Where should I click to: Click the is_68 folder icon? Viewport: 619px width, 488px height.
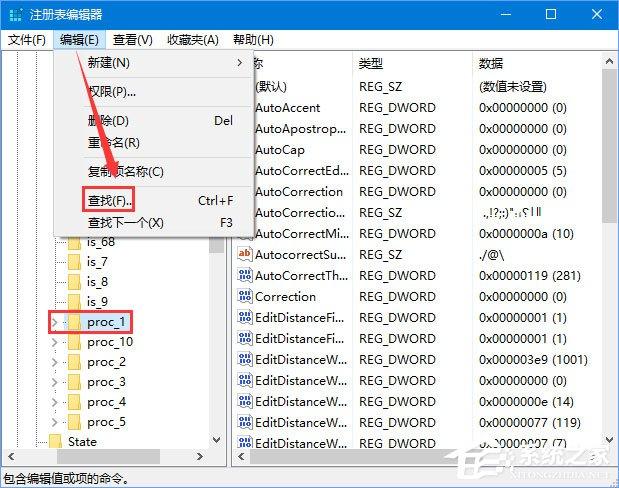(74, 243)
